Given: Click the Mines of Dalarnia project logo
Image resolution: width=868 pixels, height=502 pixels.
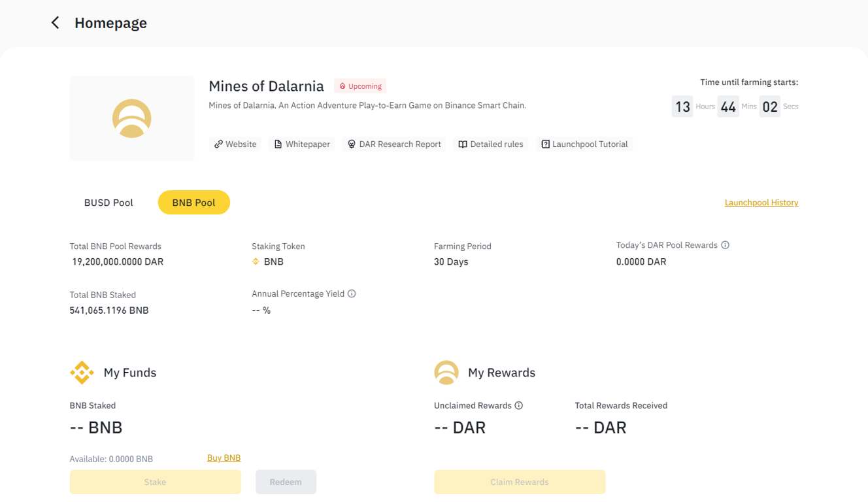Looking at the screenshot, I should pos(132,118).
